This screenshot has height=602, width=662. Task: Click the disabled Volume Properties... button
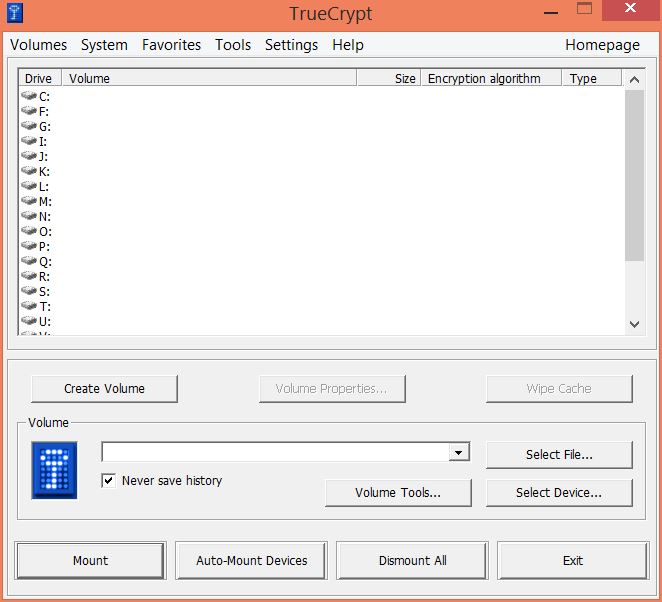332,388
